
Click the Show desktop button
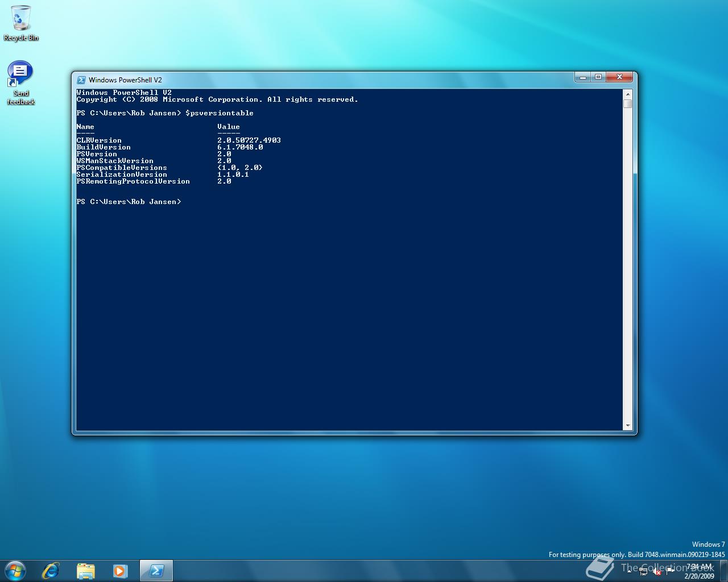724,571
